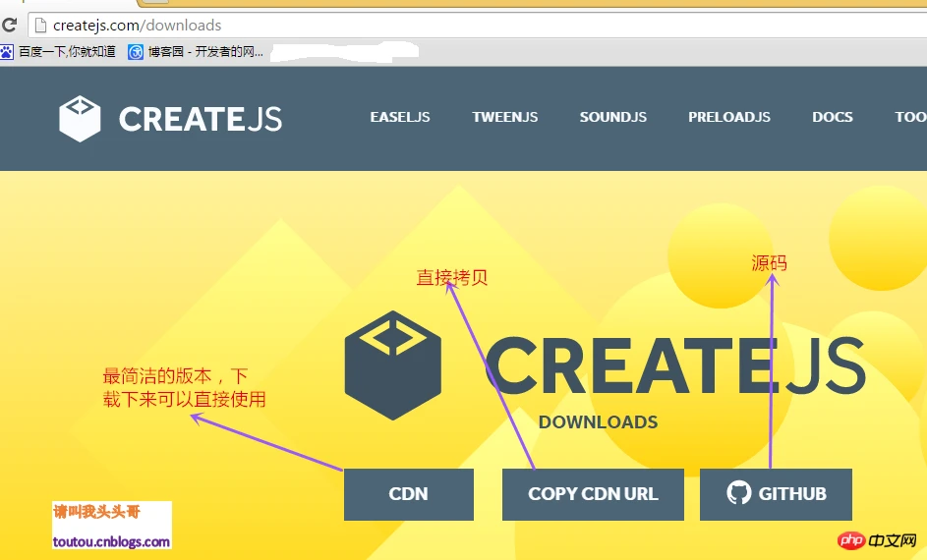Click the CDN download button
The width and height of the screenshot is (927, 560).
[x=409, y=494]
